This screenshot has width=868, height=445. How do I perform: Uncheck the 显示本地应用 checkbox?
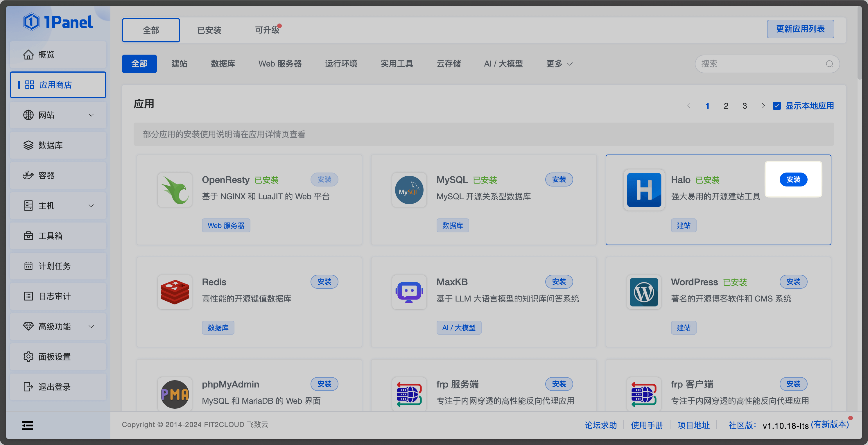click(x=777, y=106)
